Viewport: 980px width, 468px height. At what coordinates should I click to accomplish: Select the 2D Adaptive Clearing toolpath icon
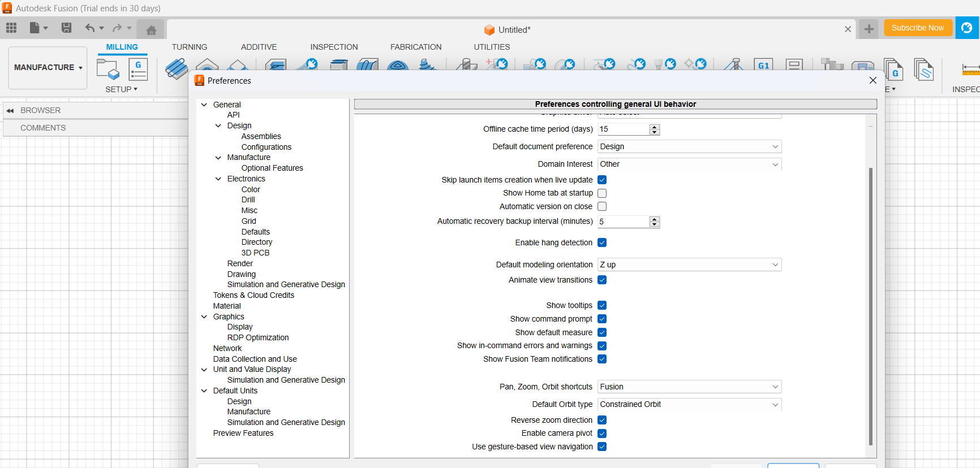[x=177, y=68]
